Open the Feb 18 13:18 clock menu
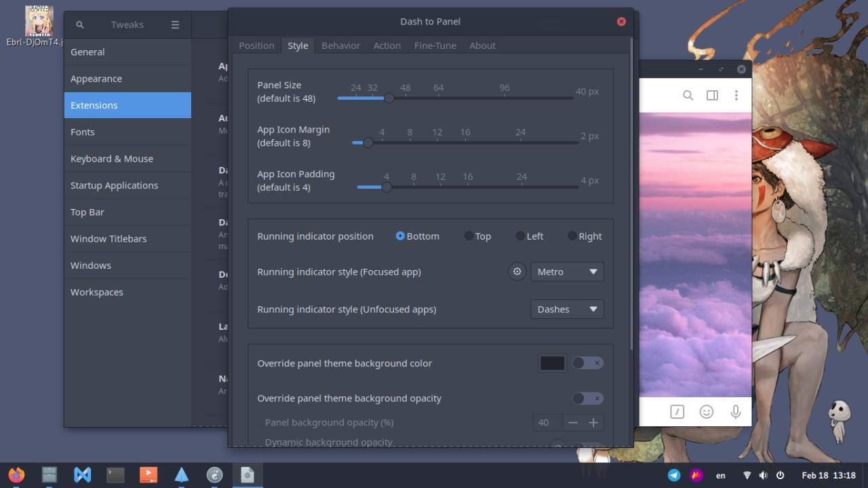868x488 pixels. tap(828, 475)
